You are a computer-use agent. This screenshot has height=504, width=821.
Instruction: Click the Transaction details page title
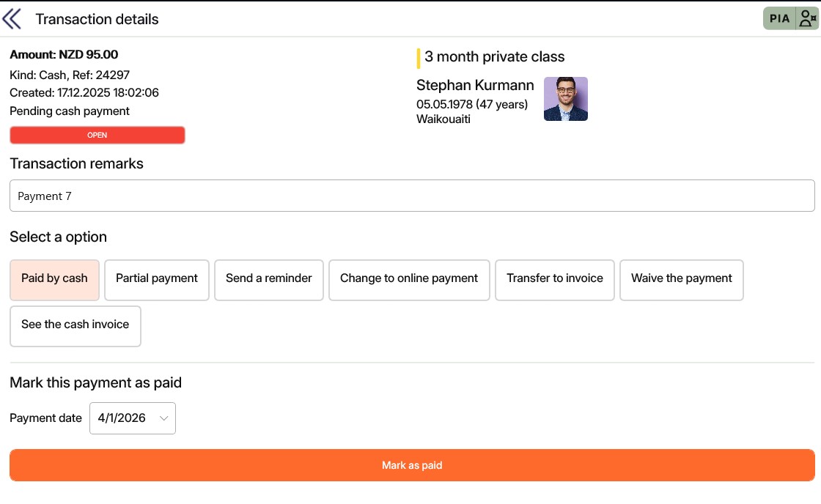(97, 19)
